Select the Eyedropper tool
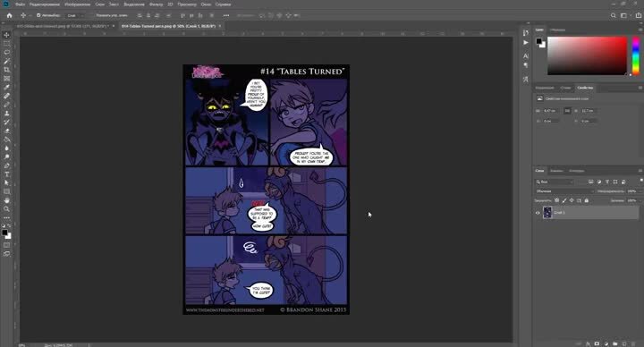The height and width of the screenshot is (347, 644). coord(6,87)
